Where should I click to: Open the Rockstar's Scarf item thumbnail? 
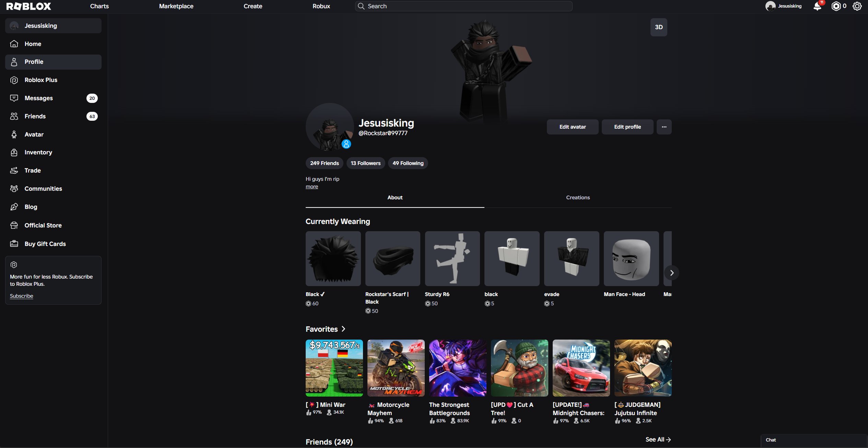392,259
